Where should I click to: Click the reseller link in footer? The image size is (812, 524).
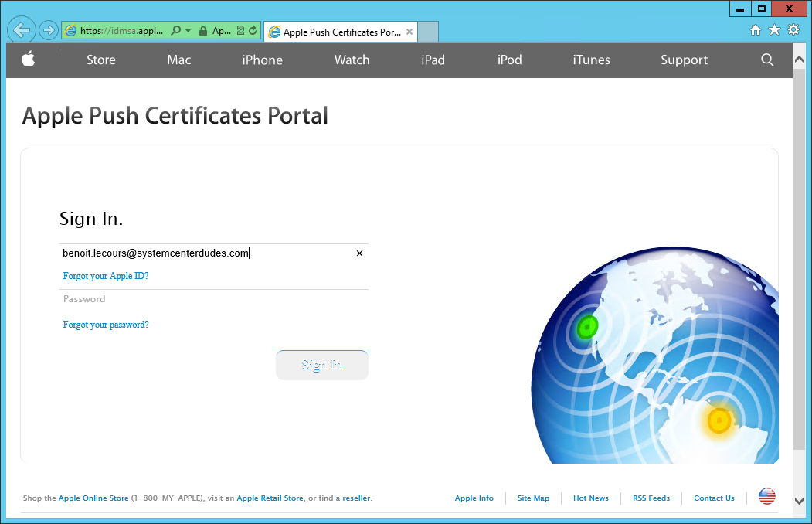click(356, 498)
